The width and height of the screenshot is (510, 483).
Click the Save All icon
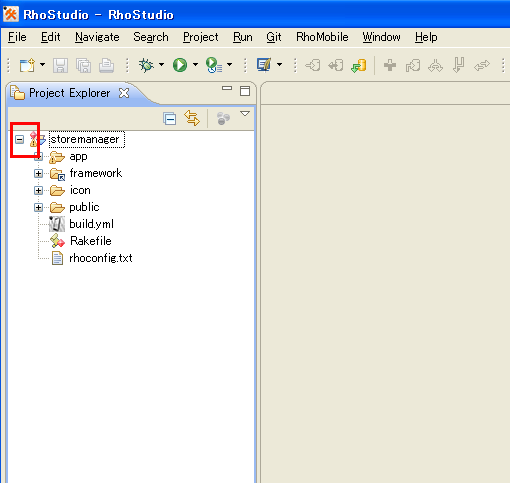pos(83,65)
